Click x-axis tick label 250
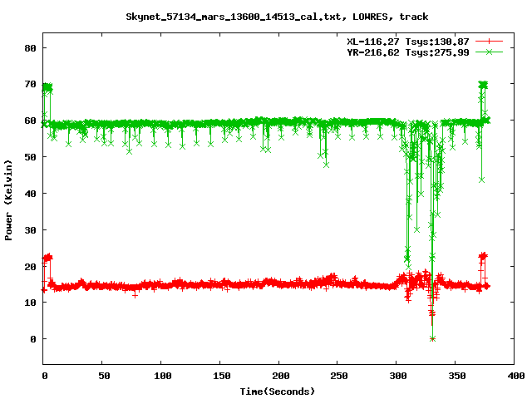The image size is (532, 399). (339, 376)
